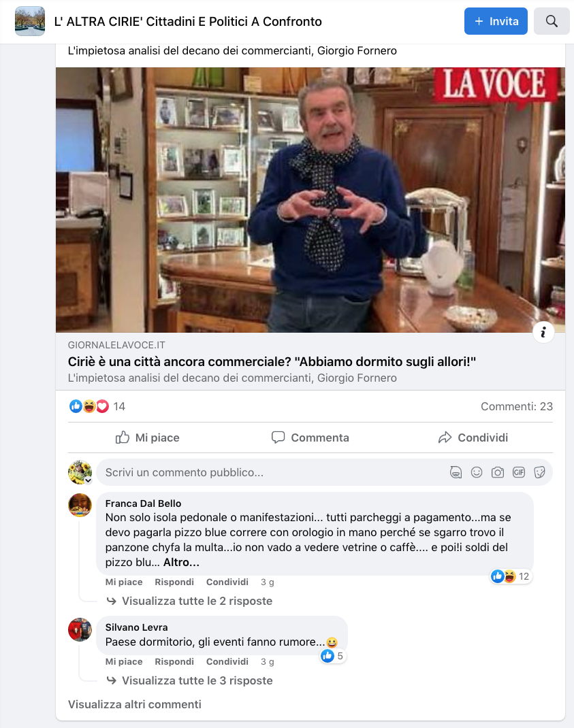The image size is (574, 728).
Task: Open the article headline about Ciriè commerciale
Action: 272,362
